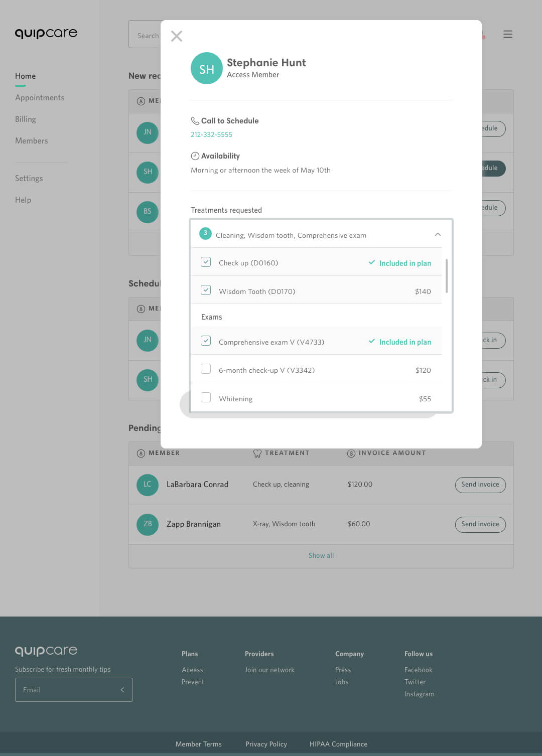Uncheck Check up (D0160) checkbox
542x756 pixels.
click(206, 262)
